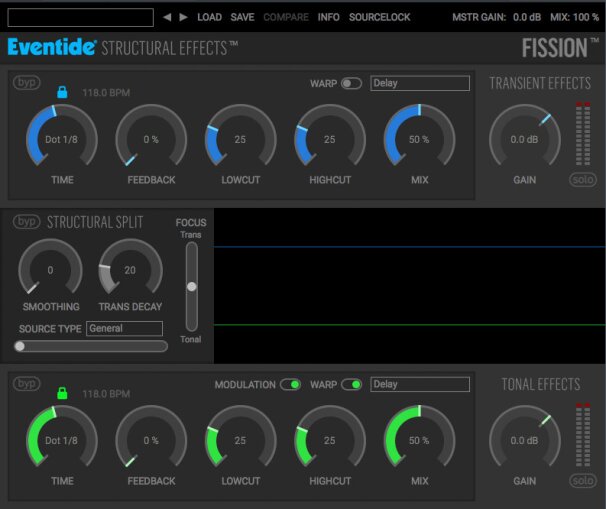Toggle the Transient WARP switch
The width and height of the screenshot is (606, 509).
(x=351, y=84)
